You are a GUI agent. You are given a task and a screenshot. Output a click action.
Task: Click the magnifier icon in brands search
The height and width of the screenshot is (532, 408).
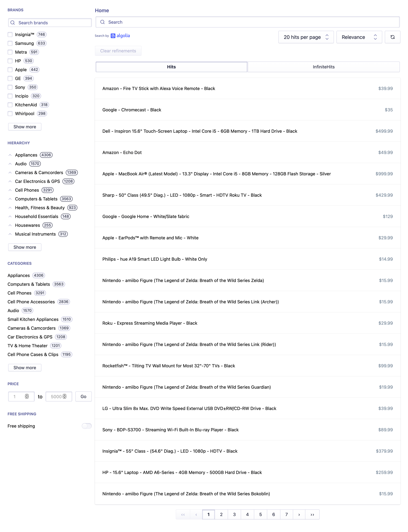[x=13, y=23]
